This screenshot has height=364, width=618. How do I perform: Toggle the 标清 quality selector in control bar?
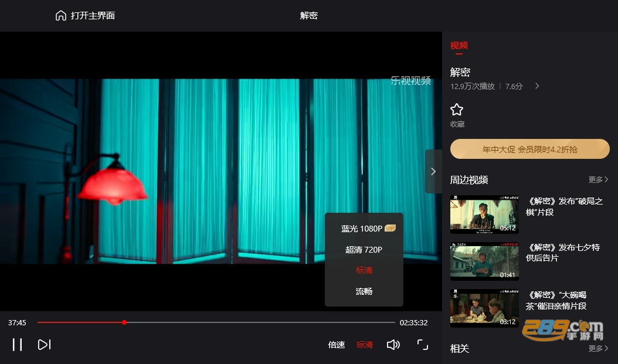tap(365, 345)
